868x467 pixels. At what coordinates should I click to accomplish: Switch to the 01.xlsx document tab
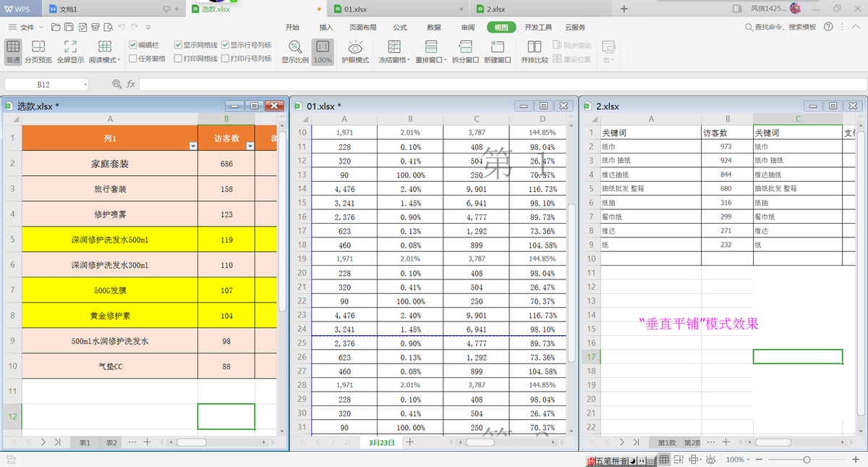358,9
